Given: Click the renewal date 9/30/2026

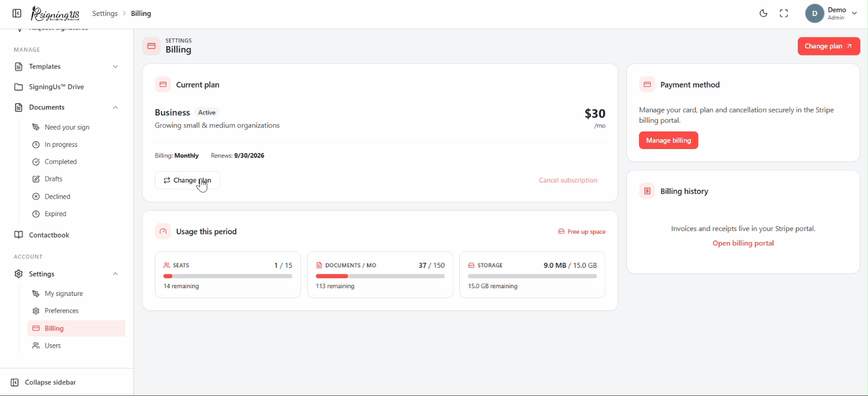Looking at the screenshot, I should click(x=249, y=156).
